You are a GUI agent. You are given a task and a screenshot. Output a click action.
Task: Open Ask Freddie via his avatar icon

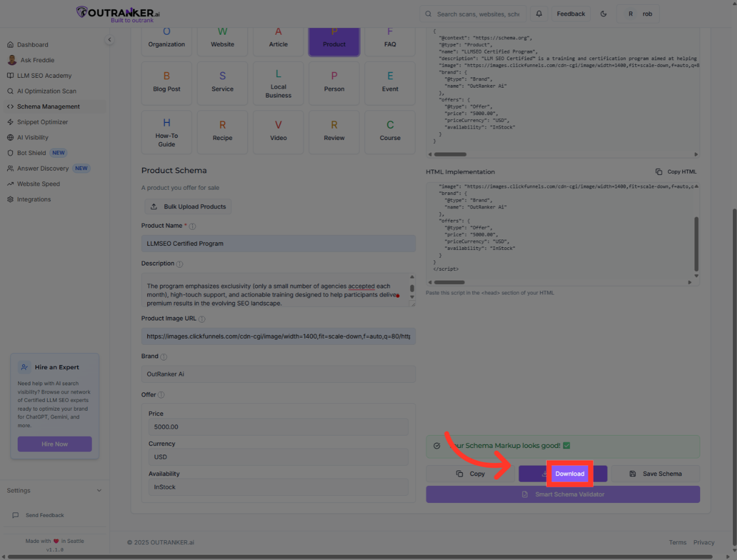point(12,60)
